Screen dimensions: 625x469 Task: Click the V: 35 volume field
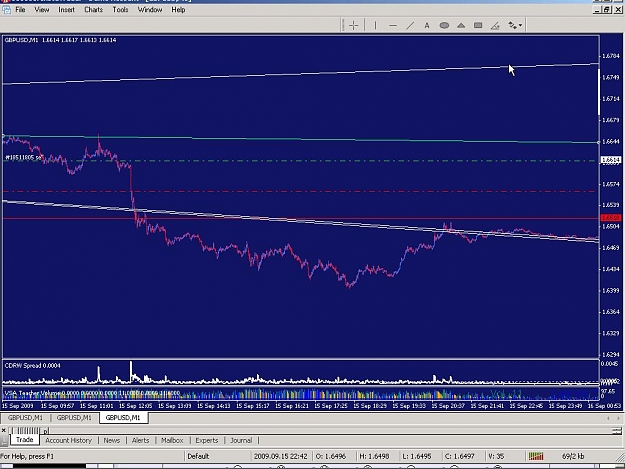pyautogui.click(x=496, y=456)
